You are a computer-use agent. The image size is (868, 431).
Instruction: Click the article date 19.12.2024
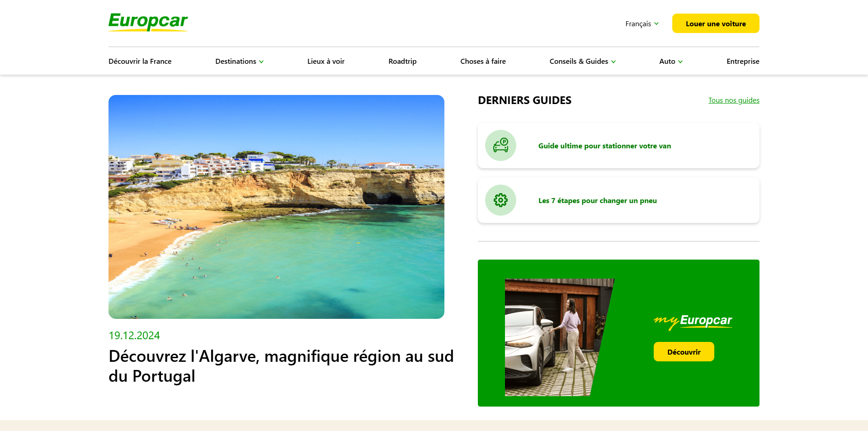134,336
